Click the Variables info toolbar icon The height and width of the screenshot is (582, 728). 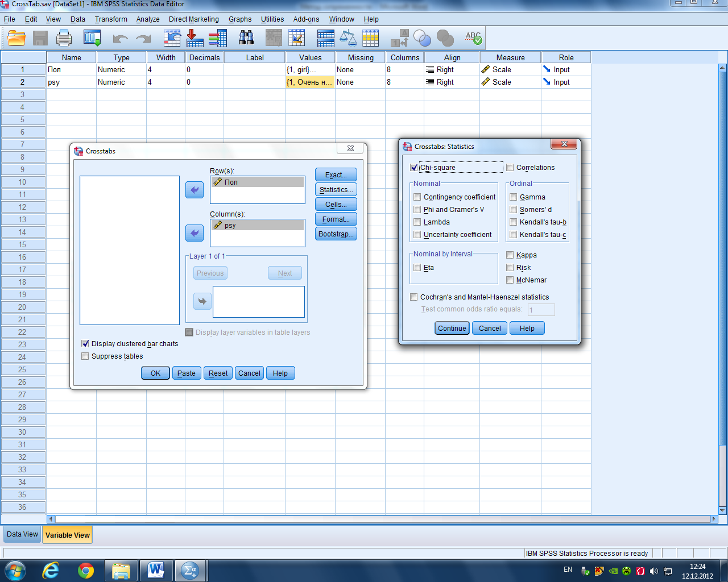(x=217, y=38)
